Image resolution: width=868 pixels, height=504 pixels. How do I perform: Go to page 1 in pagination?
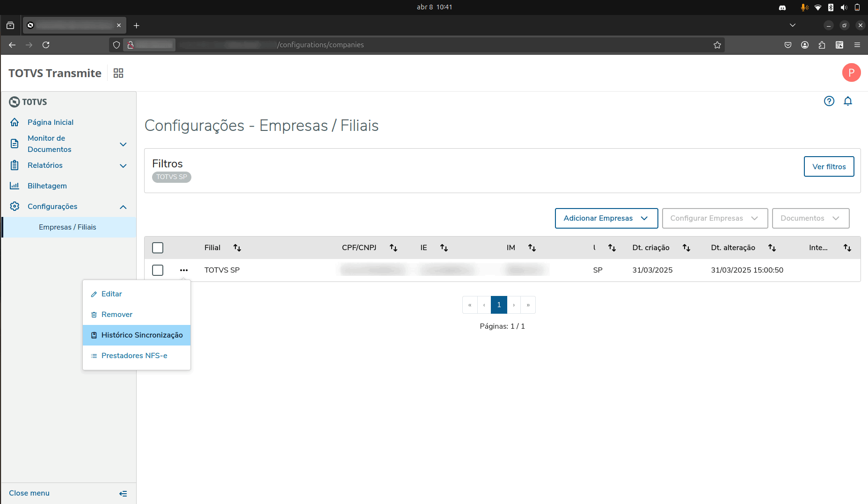click(x=499, y=305)
